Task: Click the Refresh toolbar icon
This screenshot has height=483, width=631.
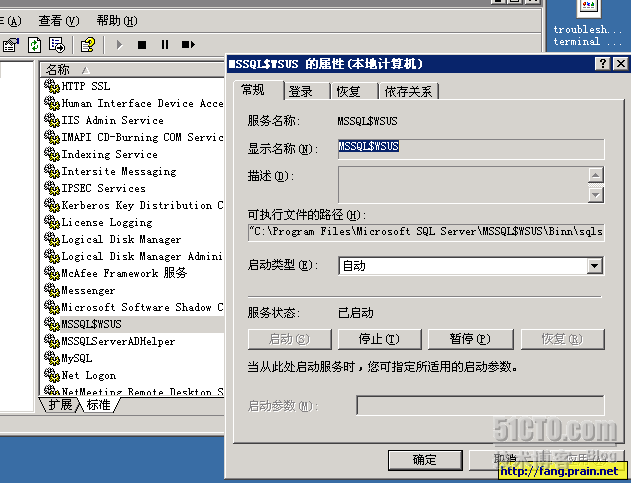Action: tap(34, 45)
